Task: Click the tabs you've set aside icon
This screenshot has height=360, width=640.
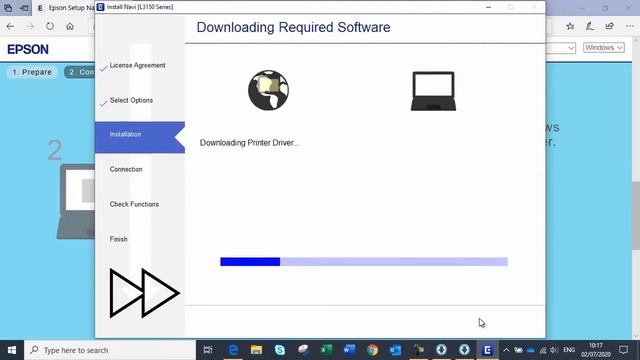Action: (x=8, y=8)
